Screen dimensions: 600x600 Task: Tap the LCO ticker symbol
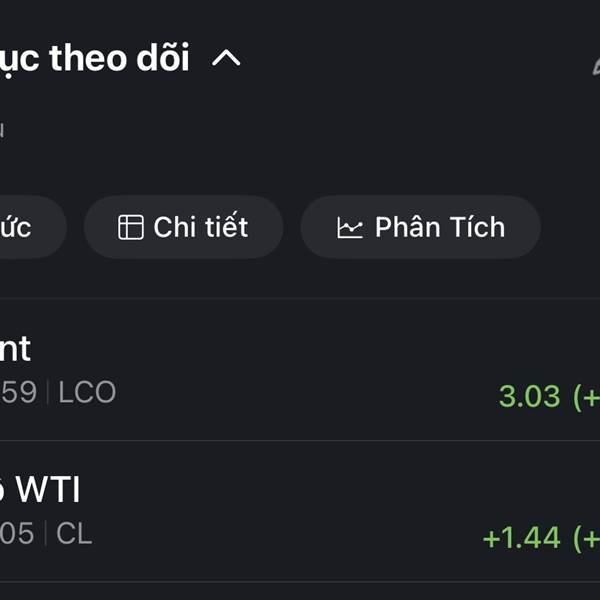coord(87,393)
